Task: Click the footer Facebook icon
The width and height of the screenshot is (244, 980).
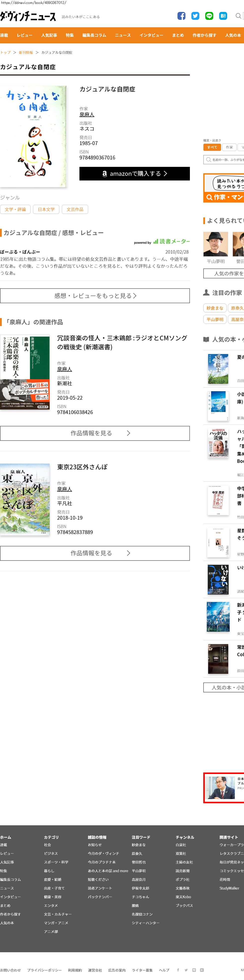Action: [178, 970]
